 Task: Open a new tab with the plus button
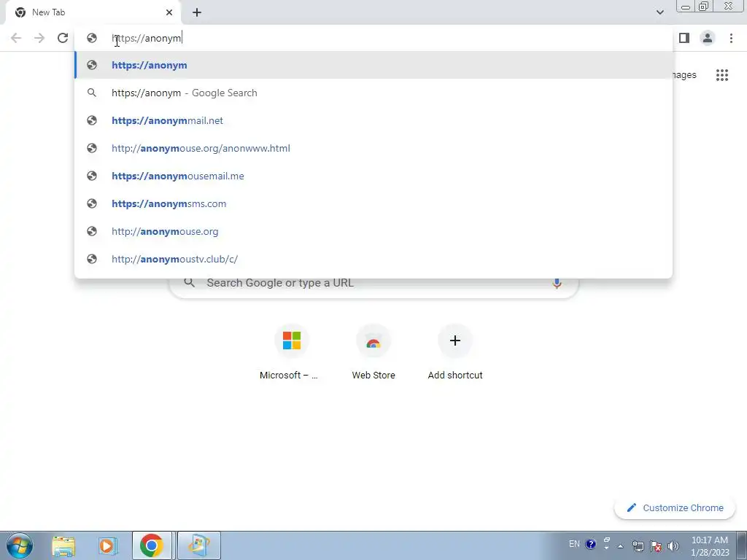[x=197, y=12]
